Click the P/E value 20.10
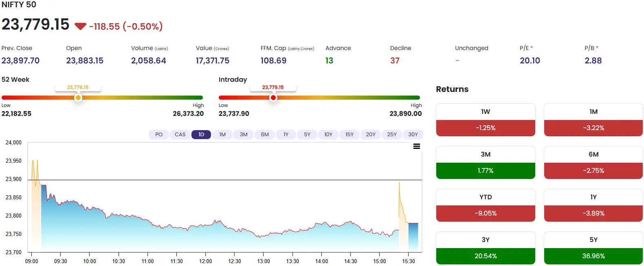 point(530,61)
